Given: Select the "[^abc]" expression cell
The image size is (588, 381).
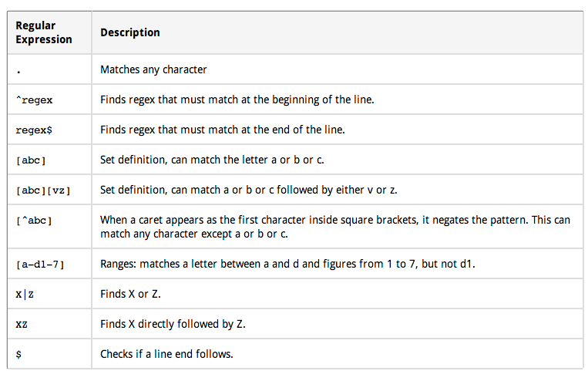Looking at the screenshot, I should [34, 220].
